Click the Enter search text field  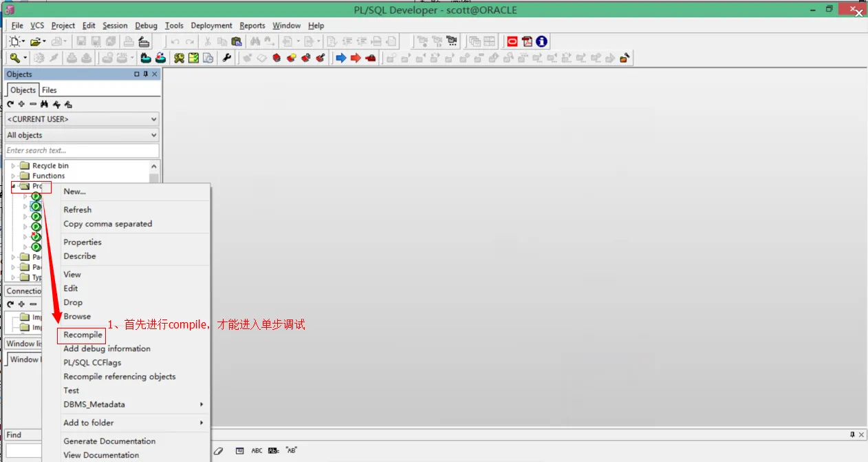point(82,150)
